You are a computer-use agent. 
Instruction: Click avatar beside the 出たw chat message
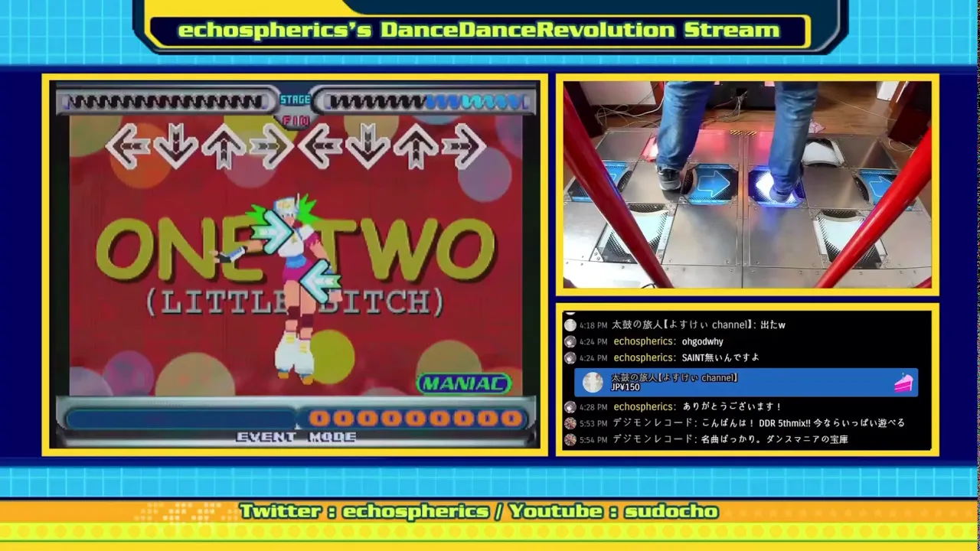pyautogui.click(x=570, y=324)
